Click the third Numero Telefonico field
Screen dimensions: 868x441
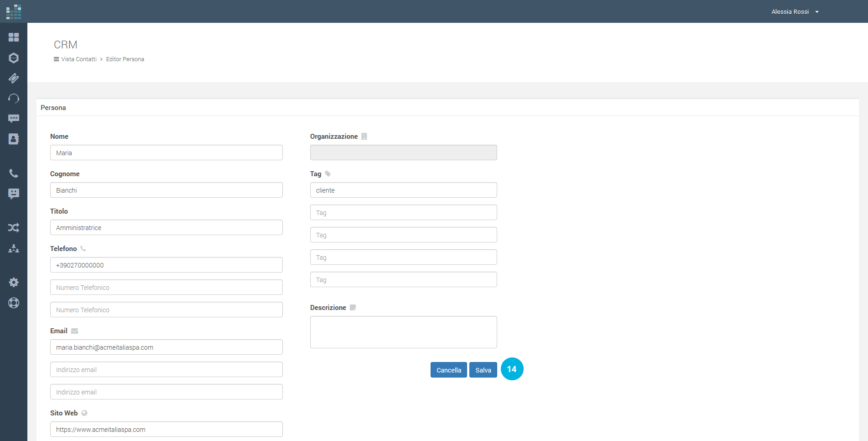tap(166, 310)
